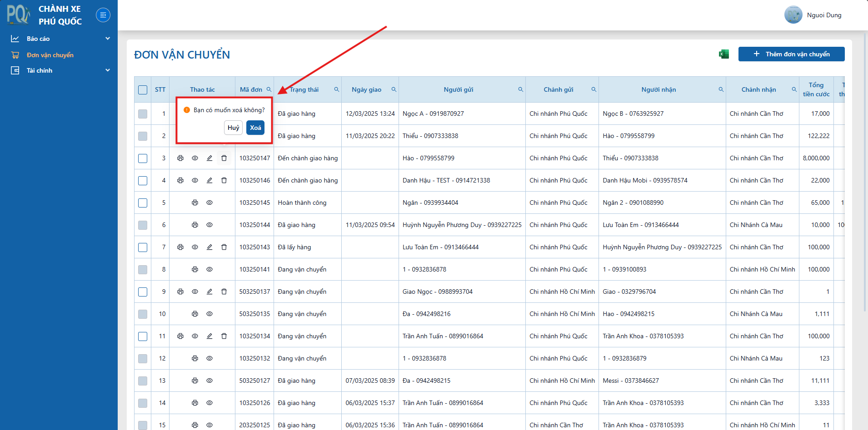Print order 503250137
The height and width of the screenshot is (430, 868).
[180, 292]
